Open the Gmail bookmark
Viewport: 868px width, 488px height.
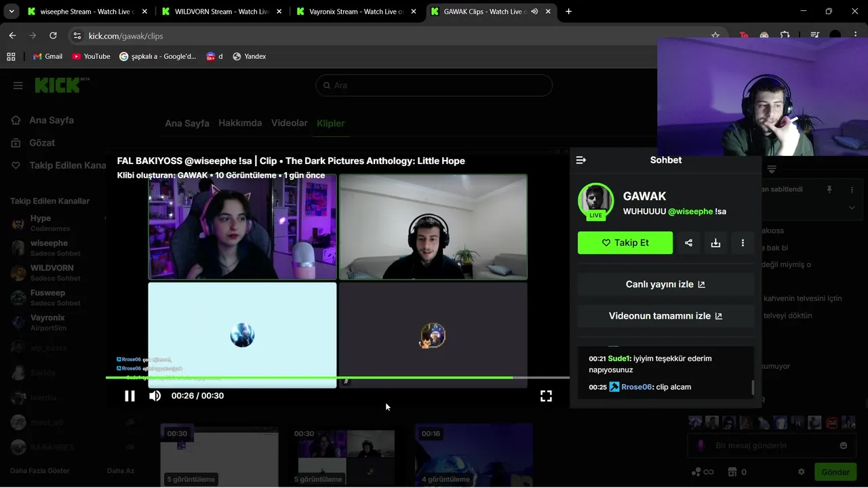pyautogui.click(x=47, y=56)
